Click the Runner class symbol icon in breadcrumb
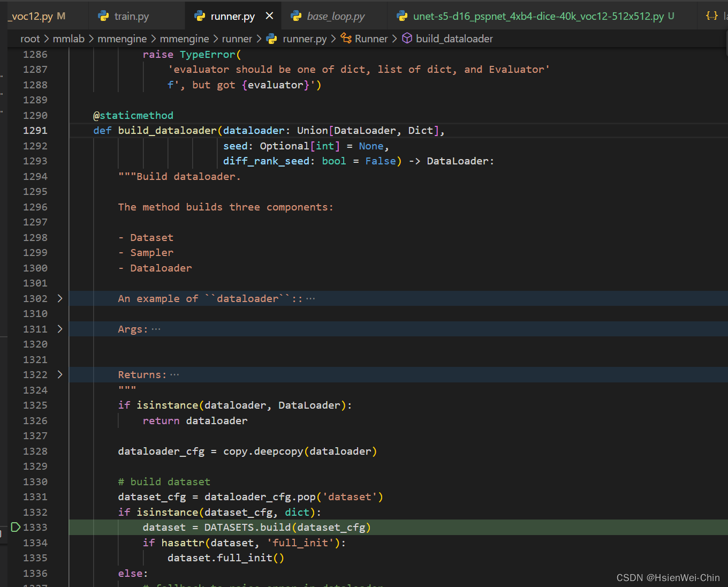 click(x=346, y=39)
